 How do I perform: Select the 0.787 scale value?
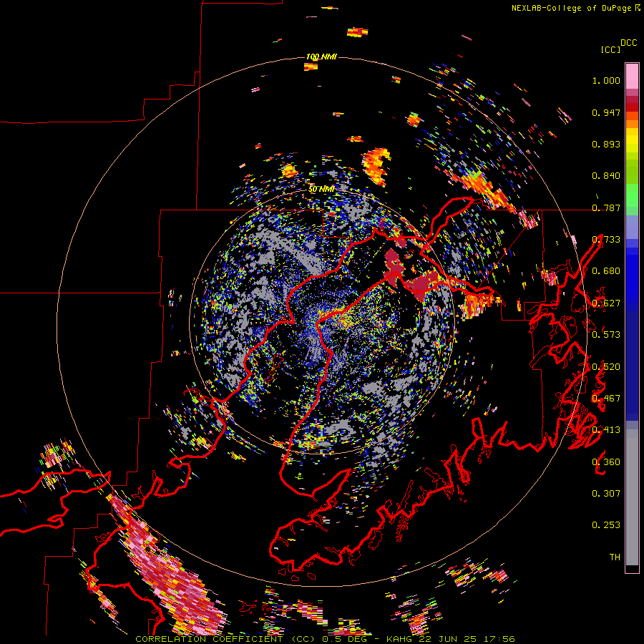(x=606, y=208)
